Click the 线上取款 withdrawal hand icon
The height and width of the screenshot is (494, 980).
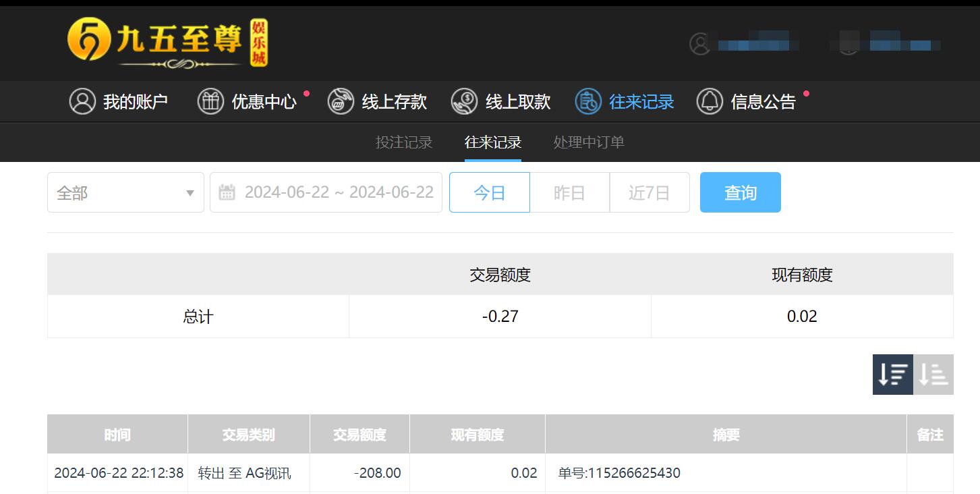pyautogui.click(x=463, y=101)
